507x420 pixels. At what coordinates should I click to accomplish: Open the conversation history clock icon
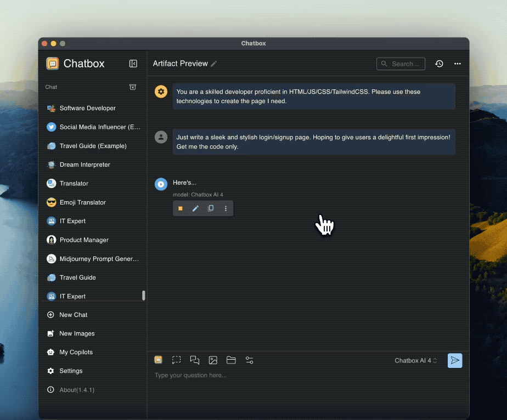point(439,64)
